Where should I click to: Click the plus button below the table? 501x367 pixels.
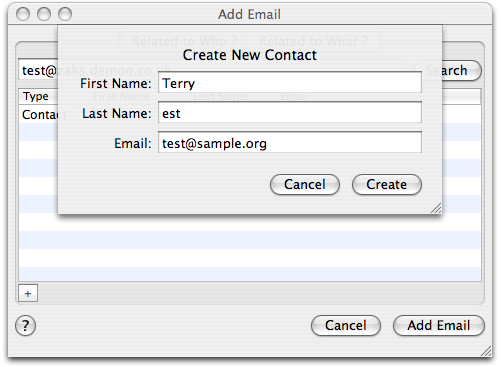click(28, 293)
